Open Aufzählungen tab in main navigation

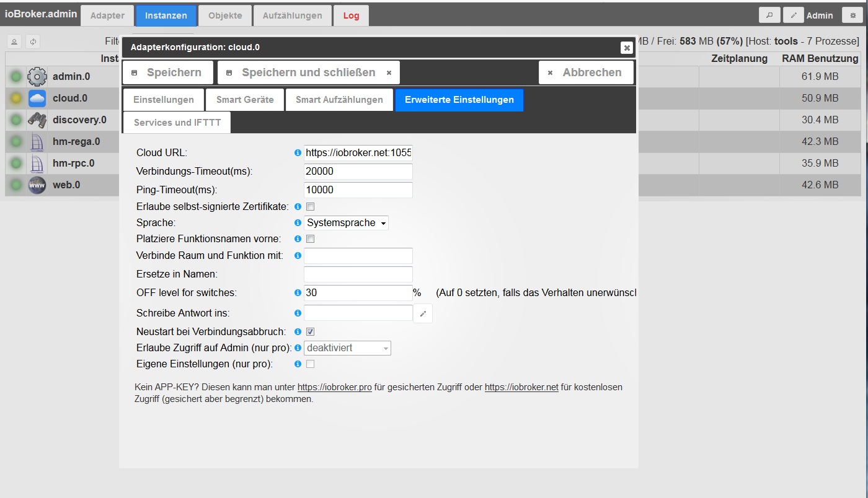pyautogui.click(x=292, y=15)
